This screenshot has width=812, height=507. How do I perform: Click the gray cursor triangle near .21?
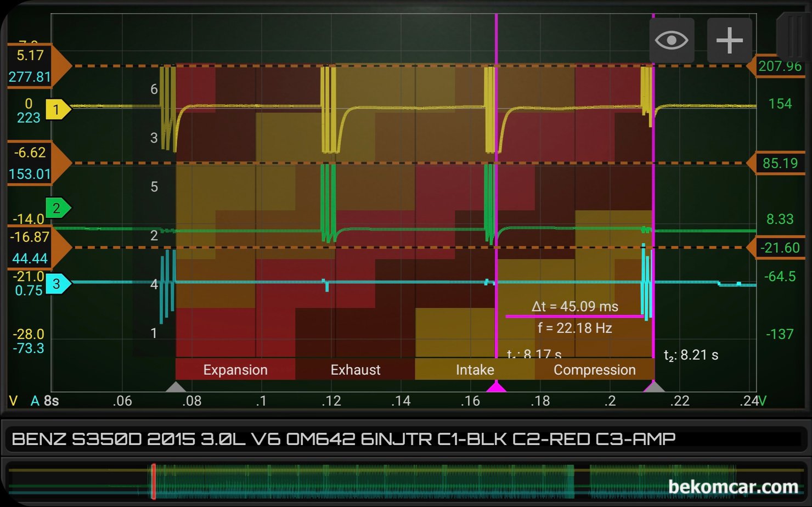pyautogui.click(x=653, y=386)
